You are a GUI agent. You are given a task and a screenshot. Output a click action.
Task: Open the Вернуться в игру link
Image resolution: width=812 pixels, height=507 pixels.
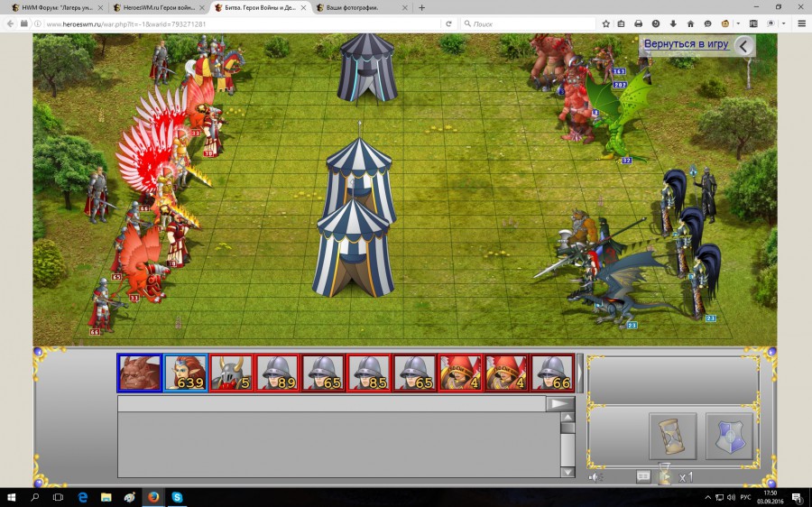(686, 44)
